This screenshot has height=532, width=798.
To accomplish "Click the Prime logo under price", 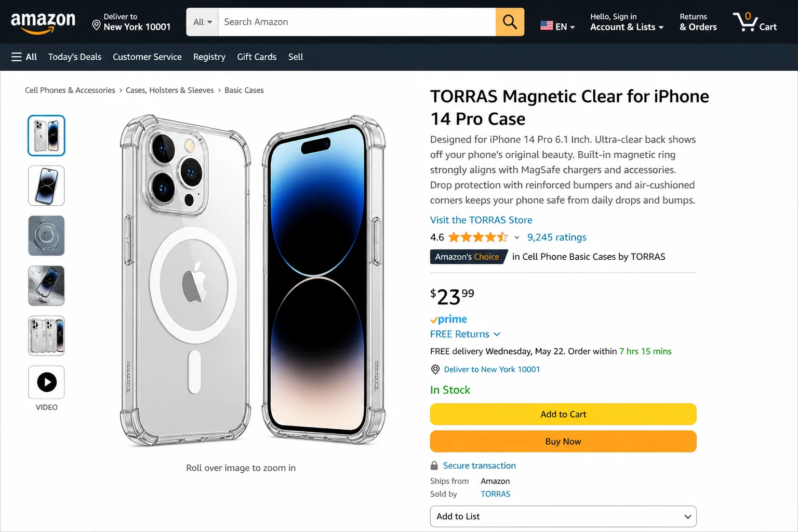I will pos(448,319).
